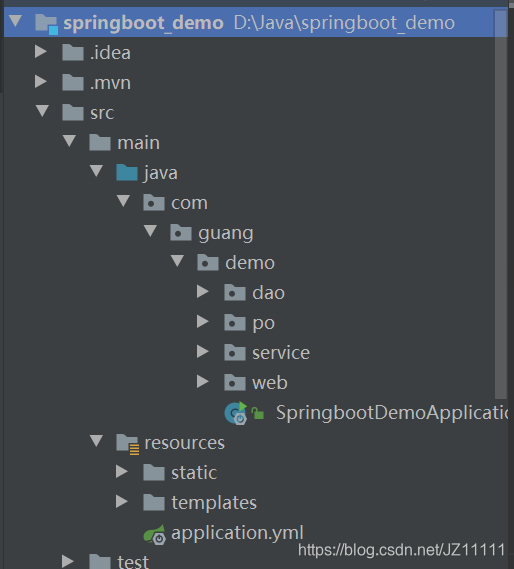Select the demo package label
514x569 pixels.
[250, 263]
